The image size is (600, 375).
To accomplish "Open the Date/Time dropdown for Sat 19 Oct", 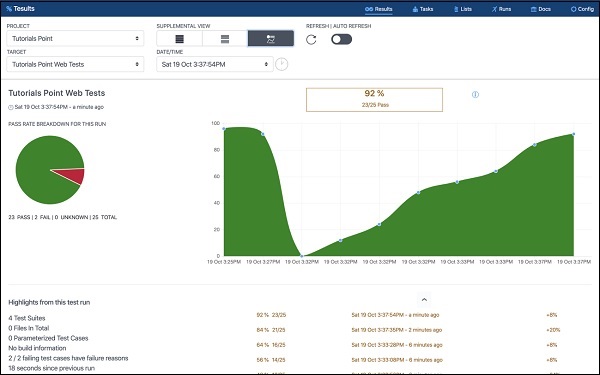I will [x=215, y=64].
